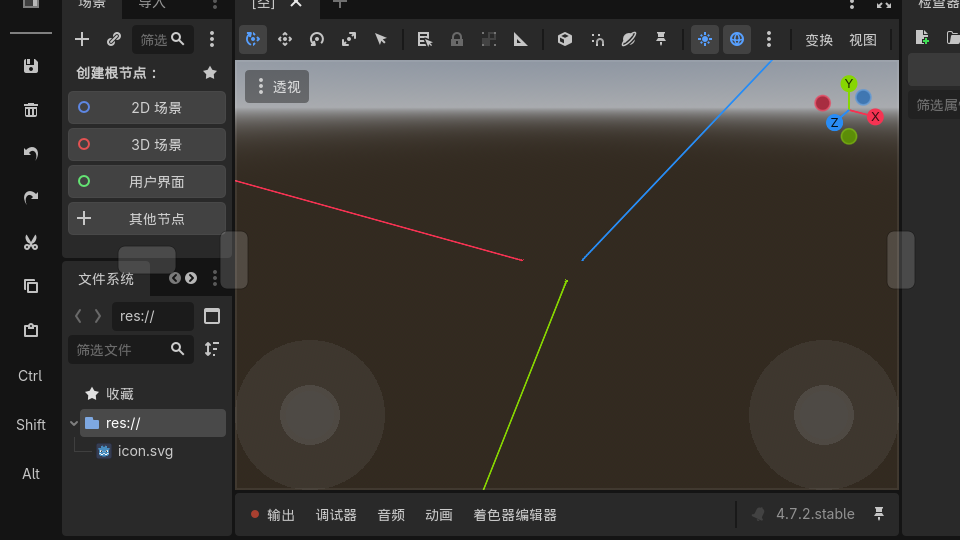Viewport: 960px width, 540px height.
Task: Click the clipboard paste icon
Action: [x=31, y=331]
